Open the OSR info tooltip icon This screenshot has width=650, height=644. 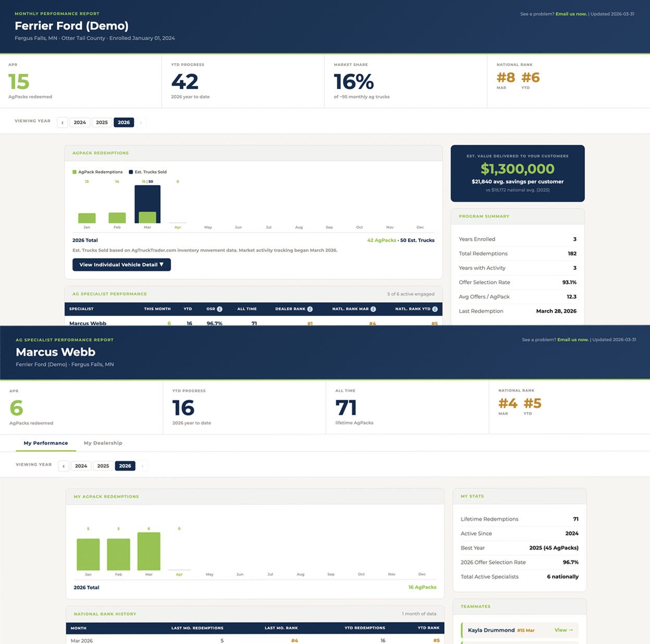click(x=221, y=309)
